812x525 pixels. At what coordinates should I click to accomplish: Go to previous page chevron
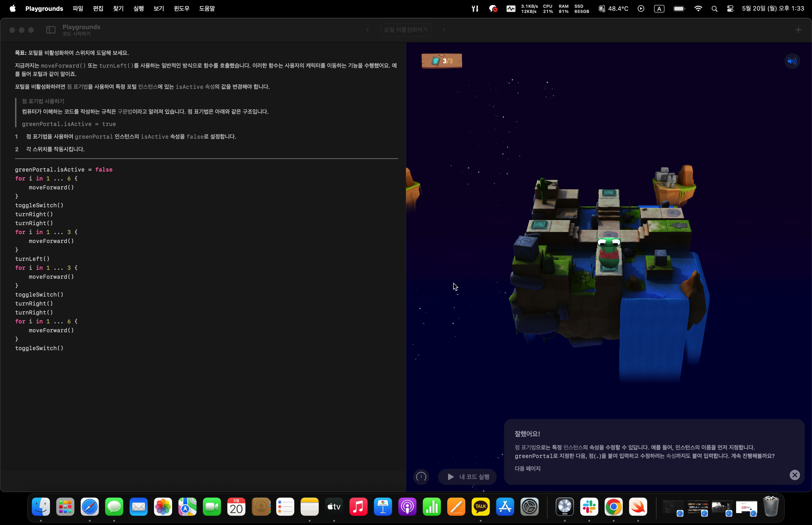367,30
